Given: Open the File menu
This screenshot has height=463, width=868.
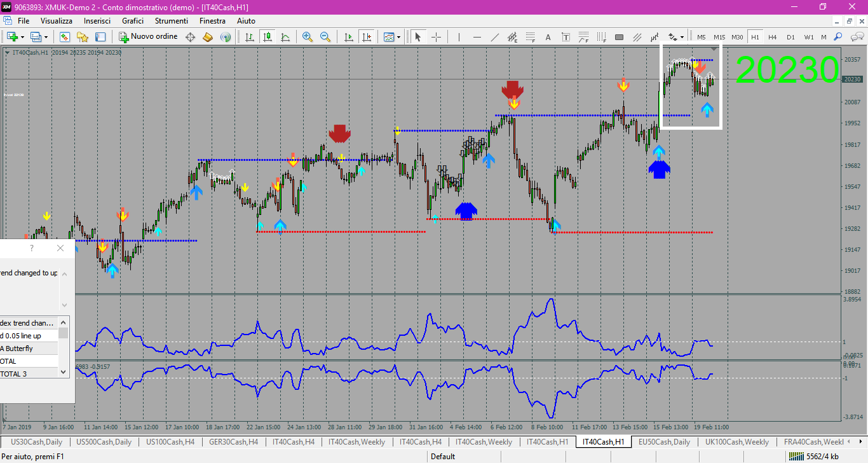Looking at the screenshot, I should 24,21.
